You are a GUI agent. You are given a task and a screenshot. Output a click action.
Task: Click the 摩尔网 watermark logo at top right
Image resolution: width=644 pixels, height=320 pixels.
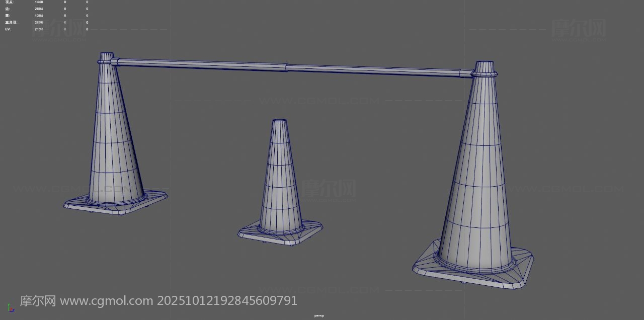[x=579, y=28]
